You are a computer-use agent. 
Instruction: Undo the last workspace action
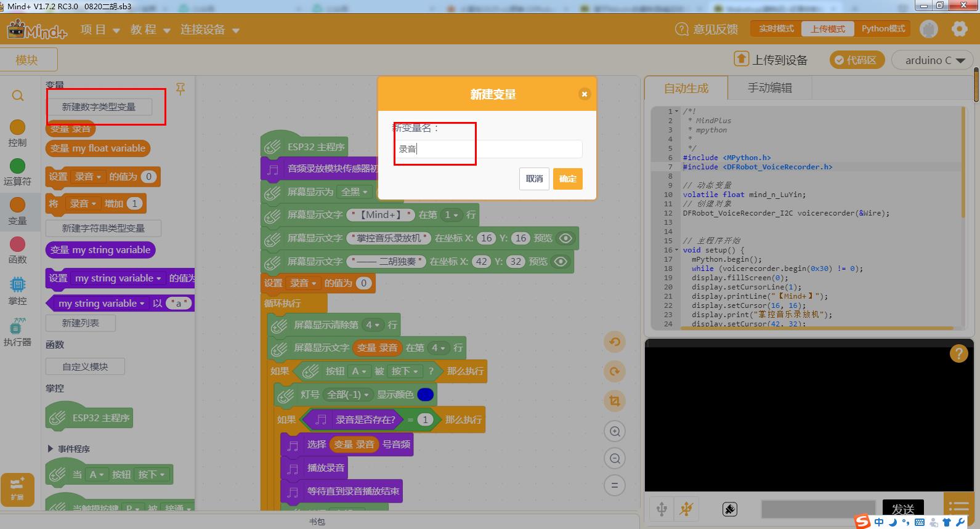(x=615, y=342)
